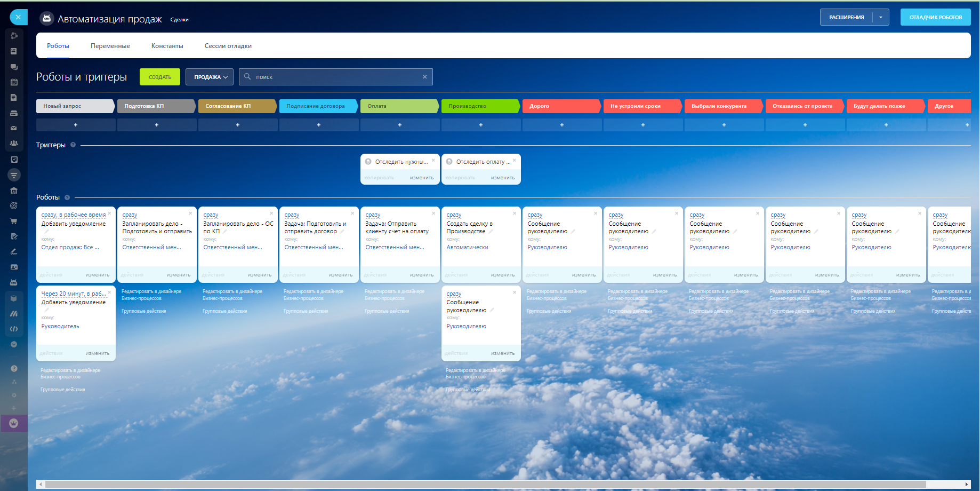Click the horizontal scrollbar left arrow
Image resolution: width=980 pixels, height=491 pixels.
click(41, 485)
